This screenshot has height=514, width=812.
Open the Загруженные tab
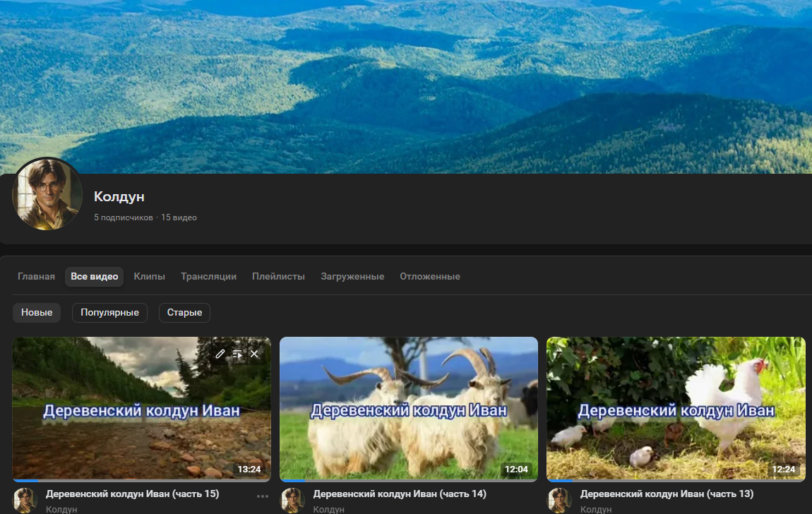352,276
